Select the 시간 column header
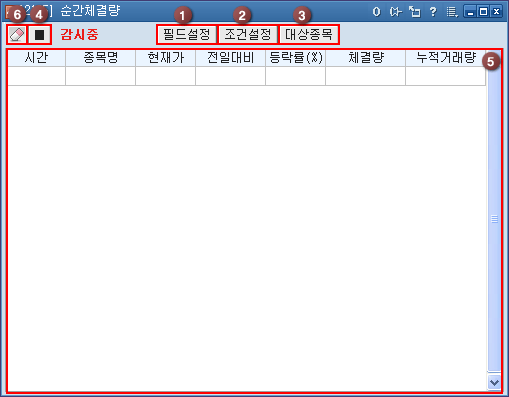The image size is (509, 397). (x=36, y=58)
